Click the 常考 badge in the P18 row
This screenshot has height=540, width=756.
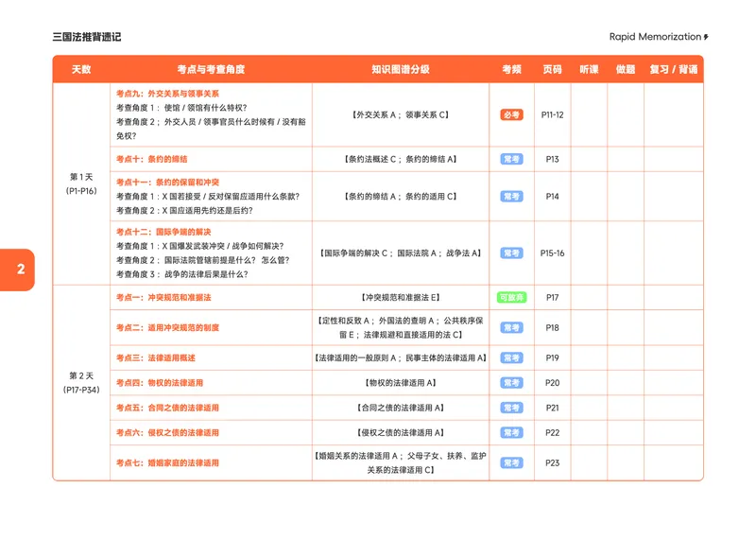[511, 327]
